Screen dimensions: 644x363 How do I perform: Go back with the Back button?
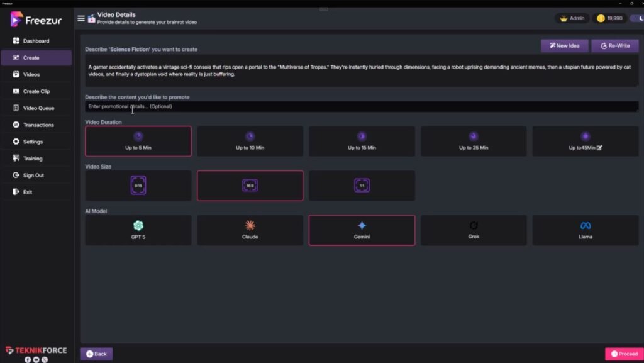tap(96, 354)
